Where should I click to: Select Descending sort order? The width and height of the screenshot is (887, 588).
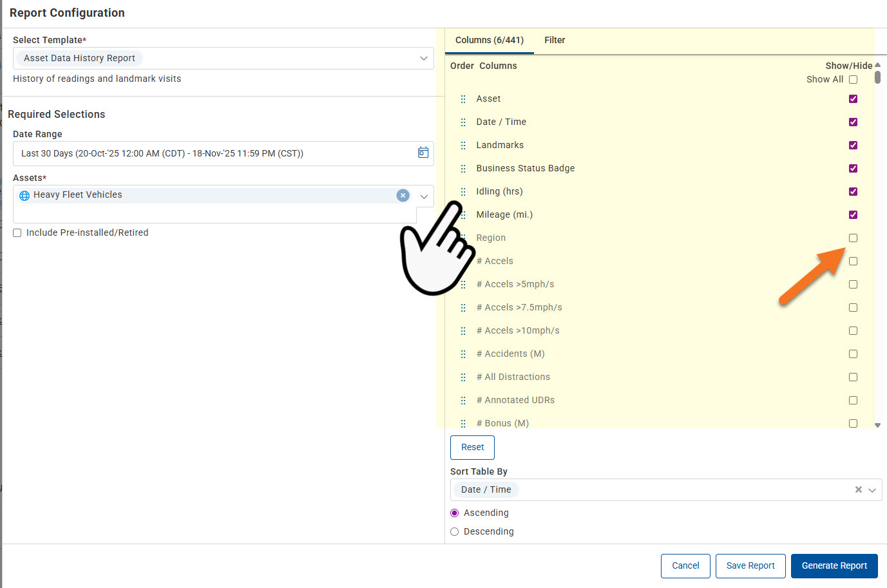455,532
